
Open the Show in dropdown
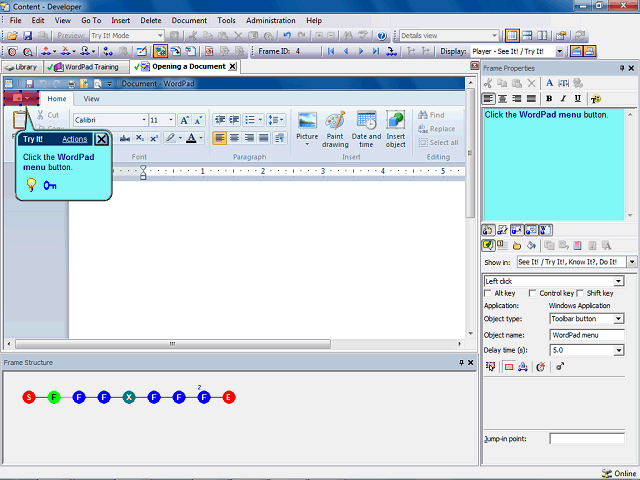click(x=632, y=262)
